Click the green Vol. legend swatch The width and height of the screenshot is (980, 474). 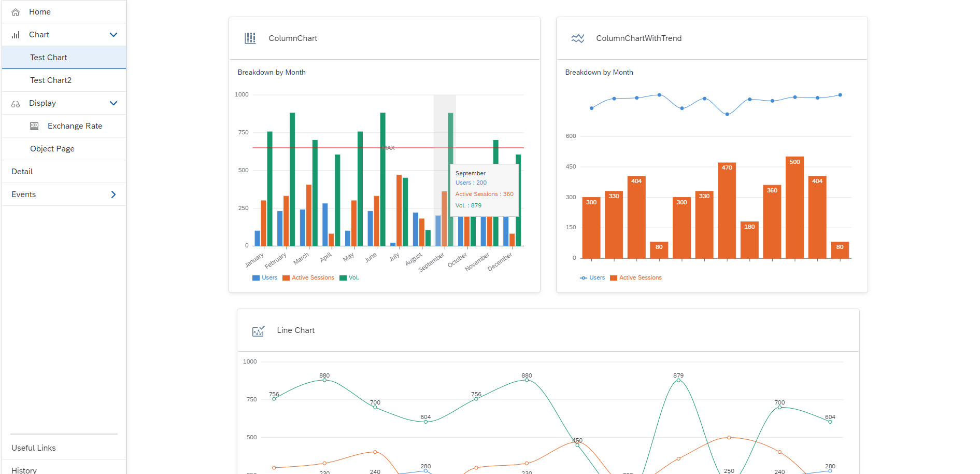point(343,278)
